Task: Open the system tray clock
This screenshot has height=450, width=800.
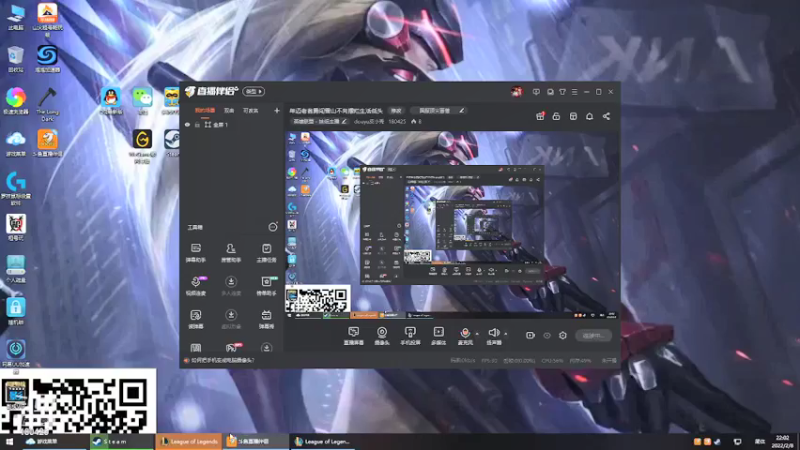Action: click(x=783, y=441)
